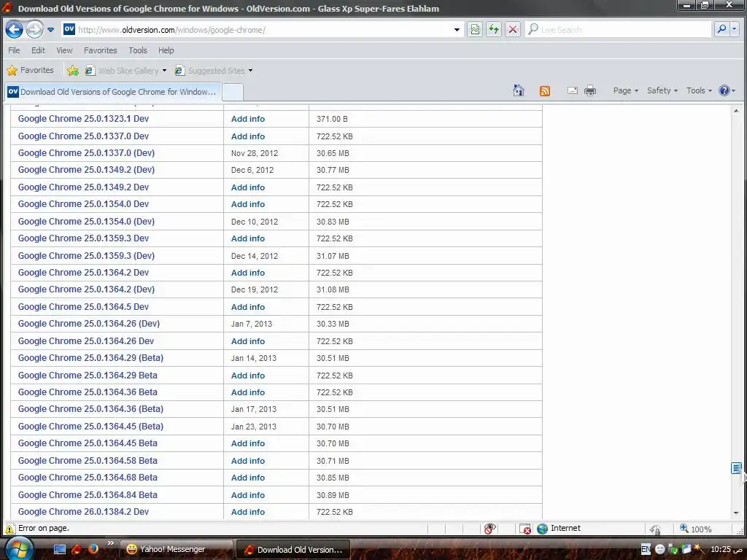Click Show Desktop quick launch icon
The width and height of the screenshot is (747, 560).
click(60, 549)
